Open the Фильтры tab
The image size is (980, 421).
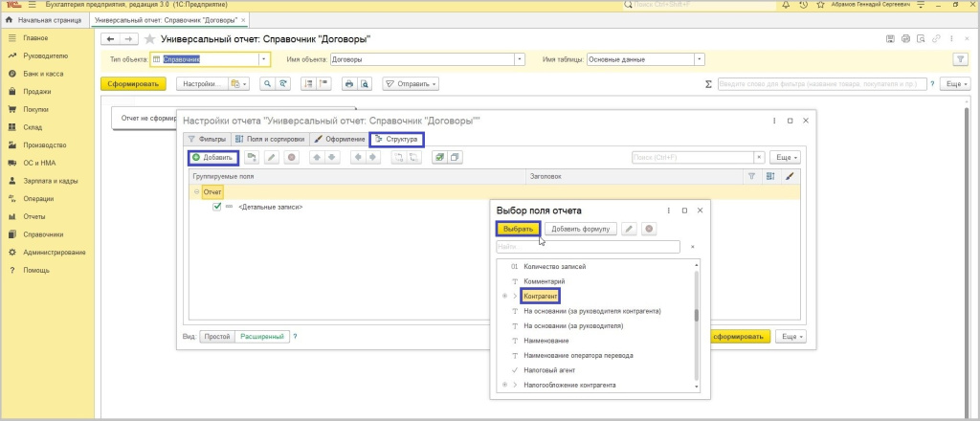(206, 139)
